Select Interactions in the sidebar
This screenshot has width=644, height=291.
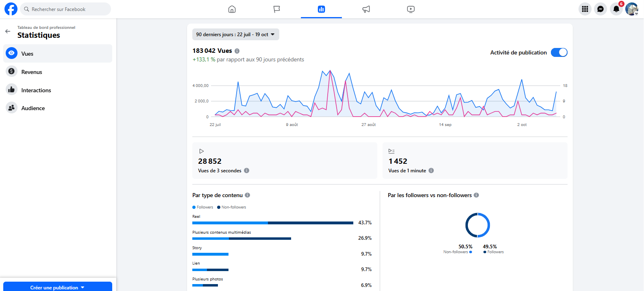(x=36, y=90)
